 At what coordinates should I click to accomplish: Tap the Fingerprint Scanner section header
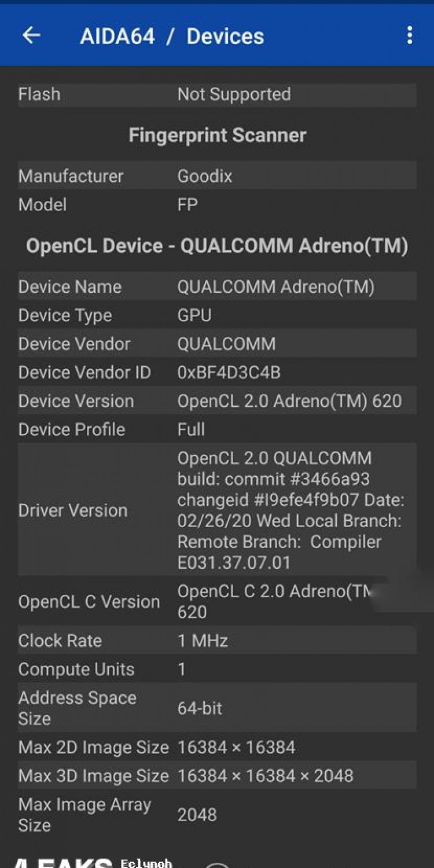click(217, 135)
